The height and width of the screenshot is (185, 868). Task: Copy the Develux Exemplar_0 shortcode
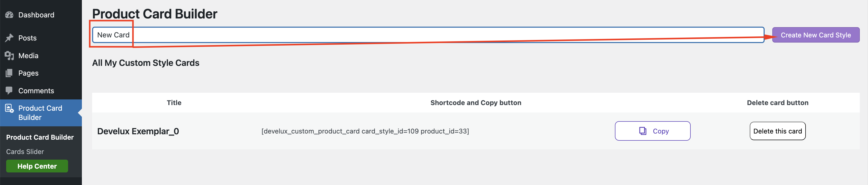coord(652,131)
